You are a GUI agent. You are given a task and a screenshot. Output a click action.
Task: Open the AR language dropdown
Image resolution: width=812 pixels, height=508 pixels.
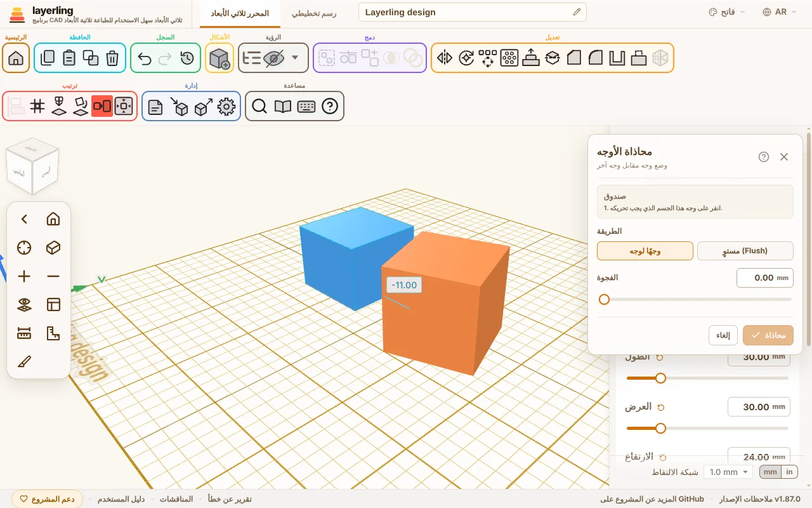pos(780,12)
